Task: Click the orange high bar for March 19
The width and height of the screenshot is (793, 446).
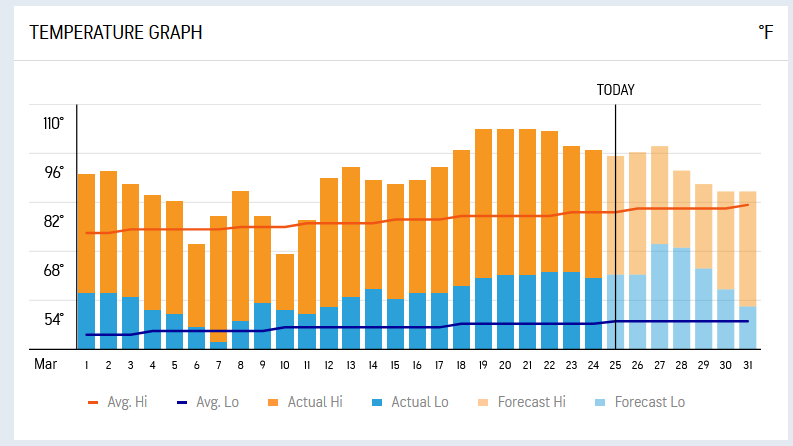Action: pyautogui.click(x=483, y=204)
